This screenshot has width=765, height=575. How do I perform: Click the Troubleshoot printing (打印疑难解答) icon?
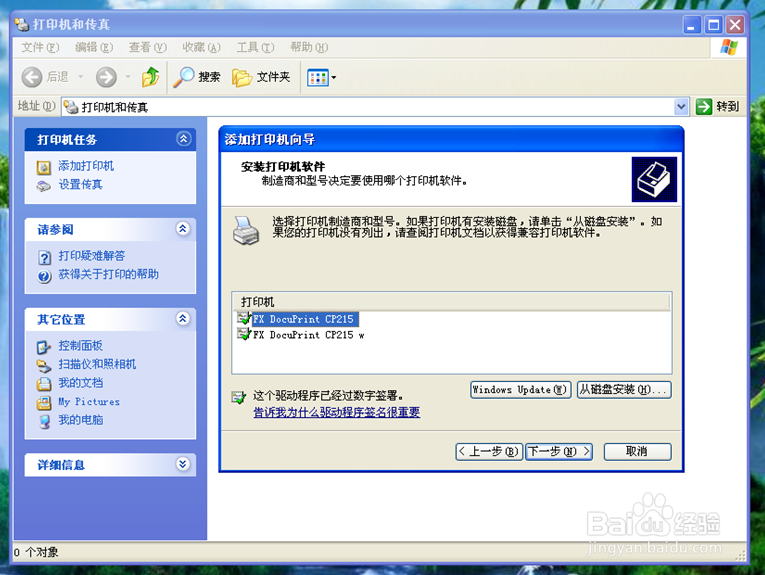point(44,257)
